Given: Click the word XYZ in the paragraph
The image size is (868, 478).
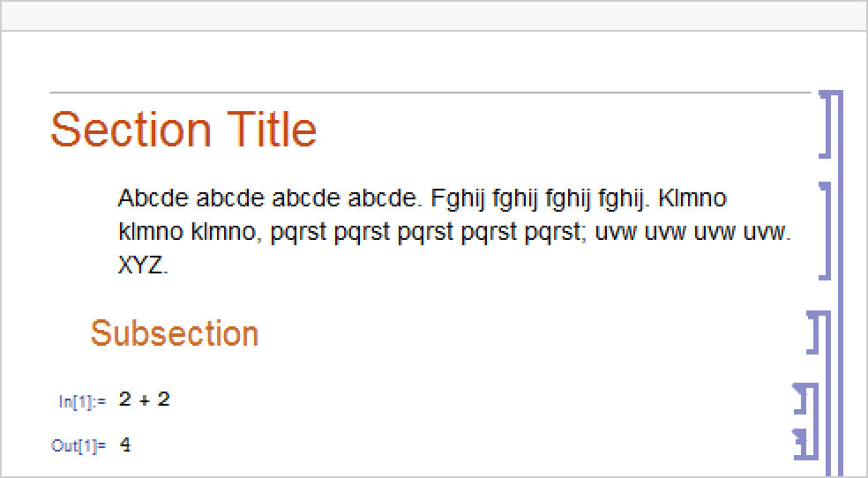Looking at the screenshot, I should coord(142,265).
